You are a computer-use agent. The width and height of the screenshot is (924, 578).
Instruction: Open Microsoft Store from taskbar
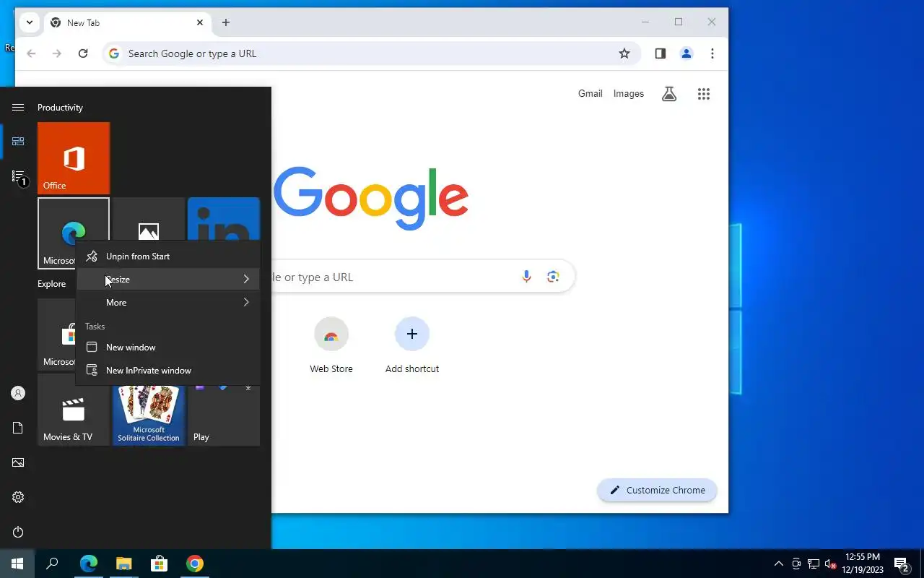pos(159,564)
